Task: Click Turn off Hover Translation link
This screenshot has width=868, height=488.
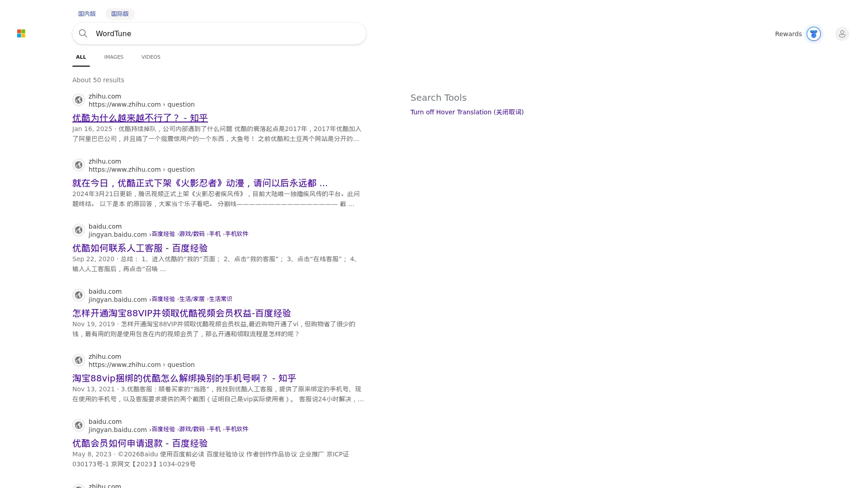Action: (x=467, y=112)
